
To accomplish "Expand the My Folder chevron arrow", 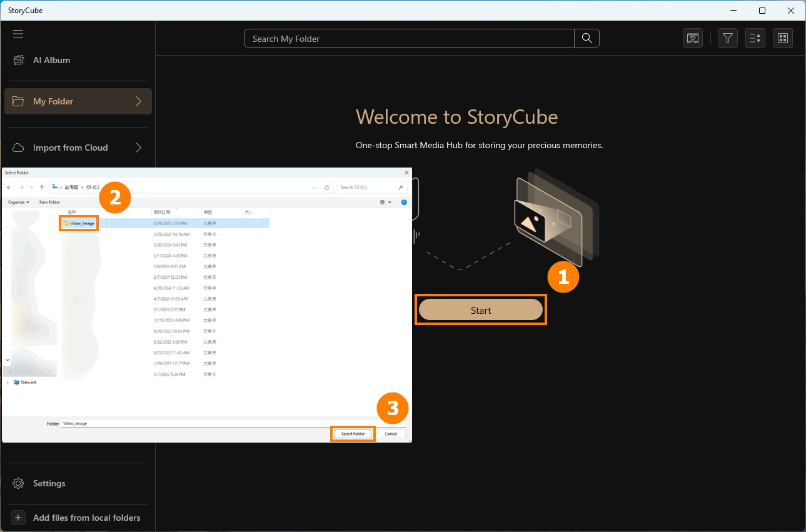I will [x=139, y=101].
